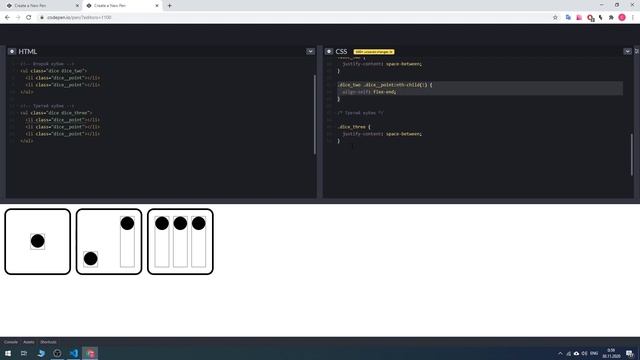
Task: Bookmark this page with the star
Action: coord(555,18)
